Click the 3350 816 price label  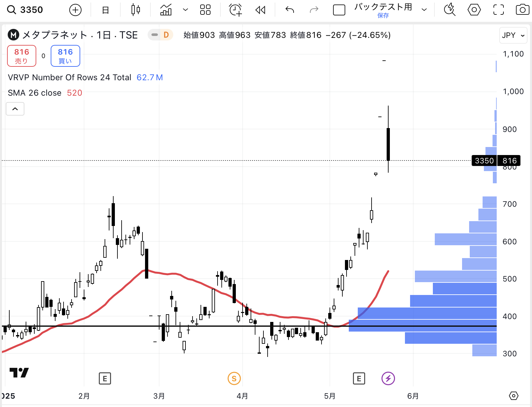pyautogui.click(x=496, y=160)
